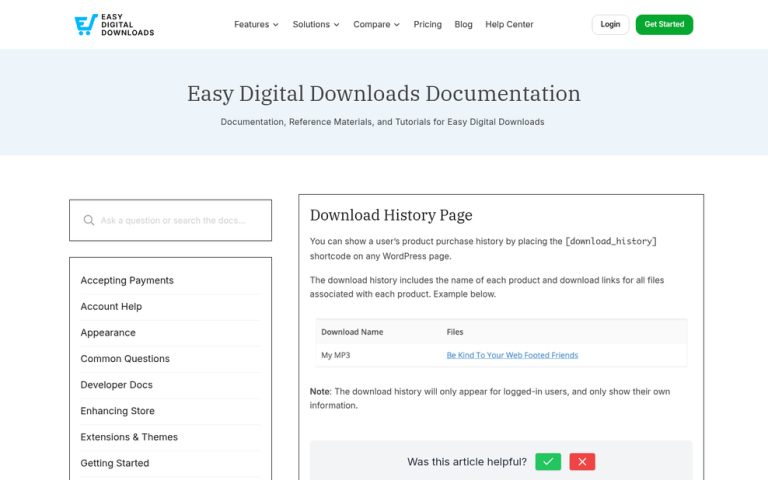Click the 'Easy Digital Downloads Documentation' title
This screenshot has height=480, width=768.
coord(384,94)
